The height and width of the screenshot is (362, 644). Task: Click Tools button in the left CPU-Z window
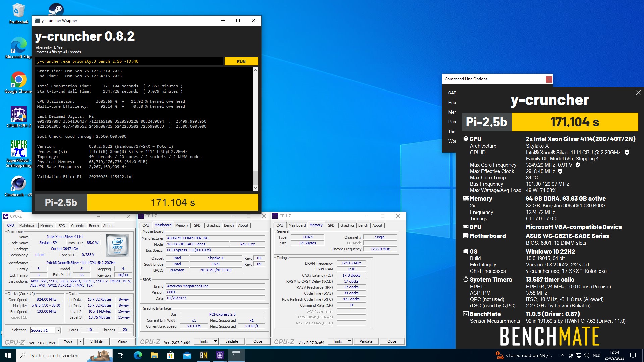[x=68, y=342]
